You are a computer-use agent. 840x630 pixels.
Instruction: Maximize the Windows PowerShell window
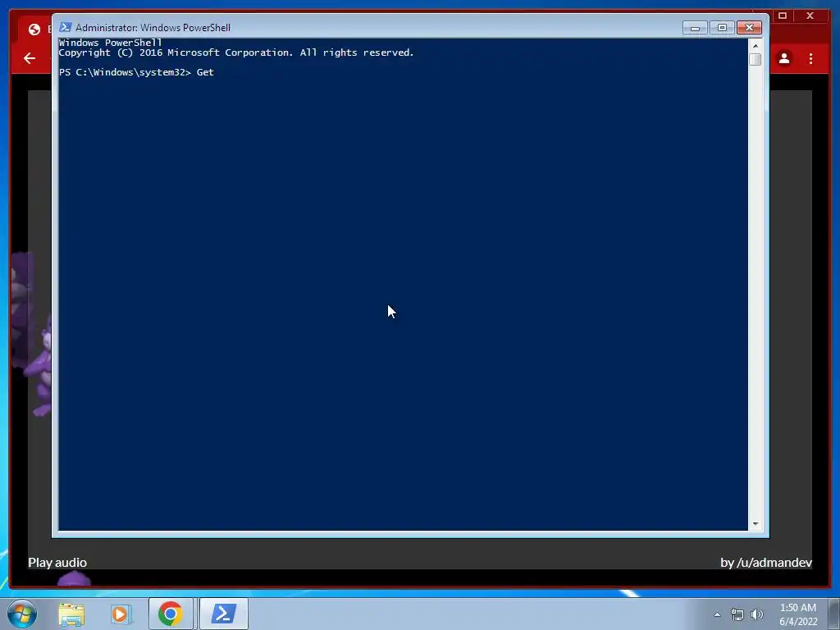pos(722,28)
